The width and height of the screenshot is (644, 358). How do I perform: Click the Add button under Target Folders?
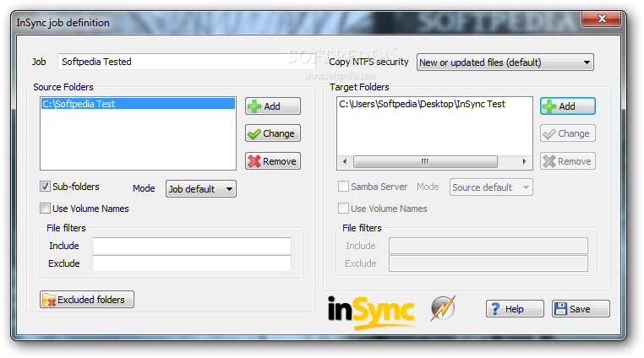coord(568,106)
